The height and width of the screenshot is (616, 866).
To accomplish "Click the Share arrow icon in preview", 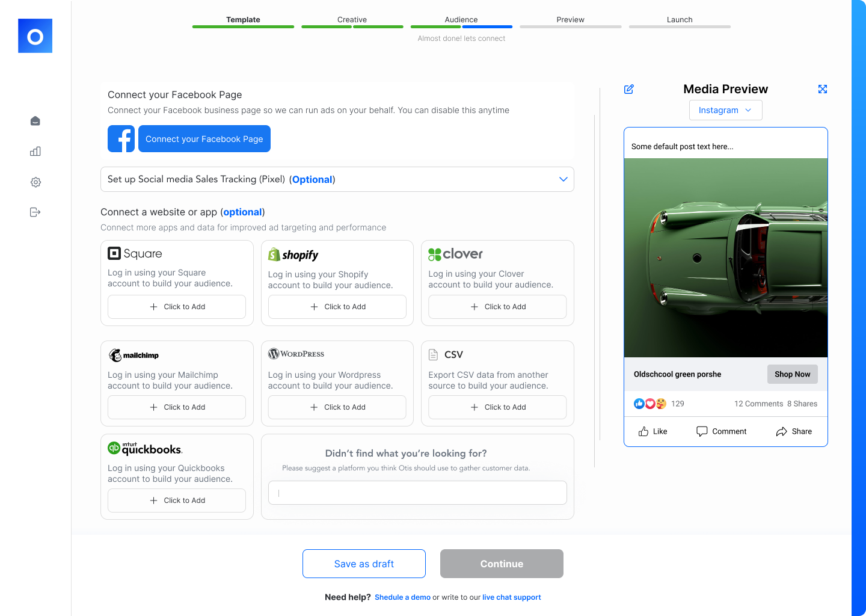I will click(781, 431).
